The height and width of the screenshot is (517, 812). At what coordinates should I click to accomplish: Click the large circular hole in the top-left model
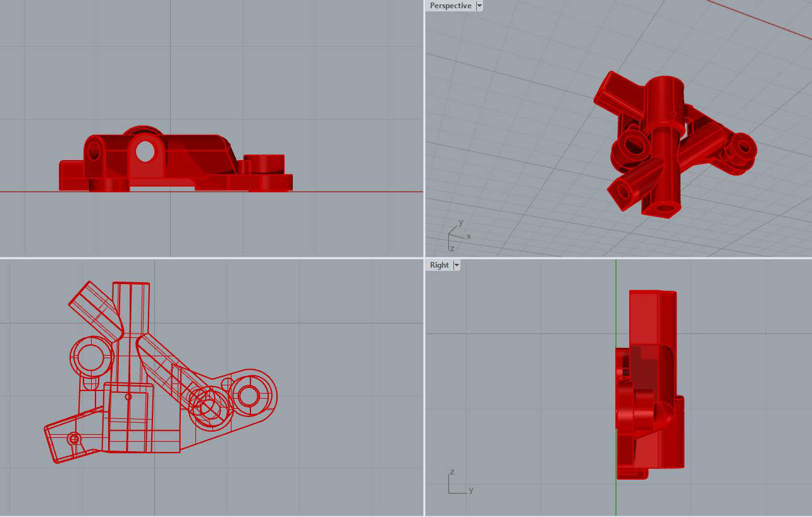pyautogui.click(x=145, y=151)
